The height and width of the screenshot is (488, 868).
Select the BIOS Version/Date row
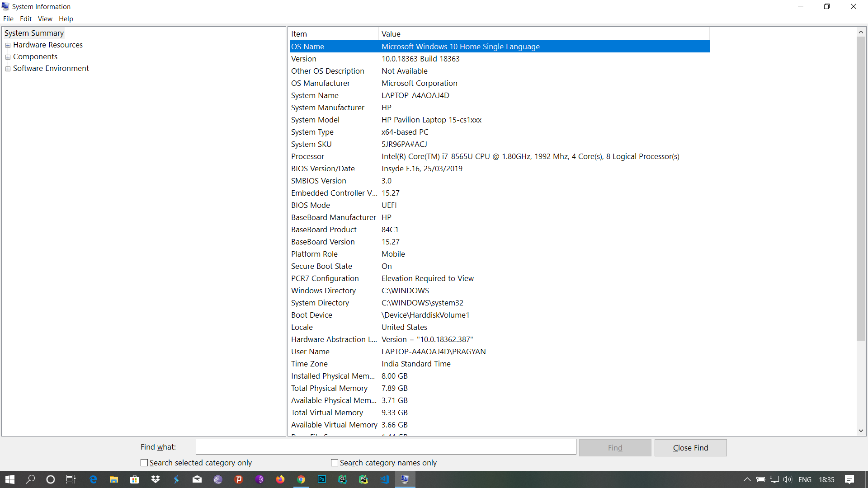[x=500, y=169]
